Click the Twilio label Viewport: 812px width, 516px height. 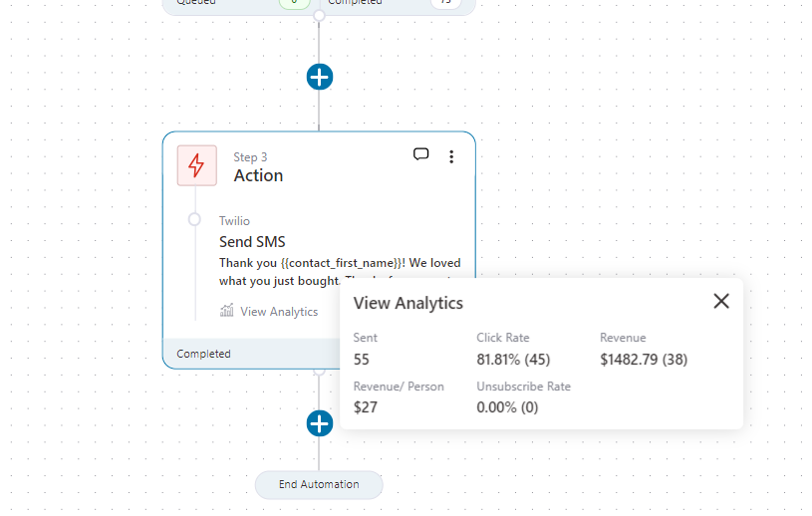point(234,221)
